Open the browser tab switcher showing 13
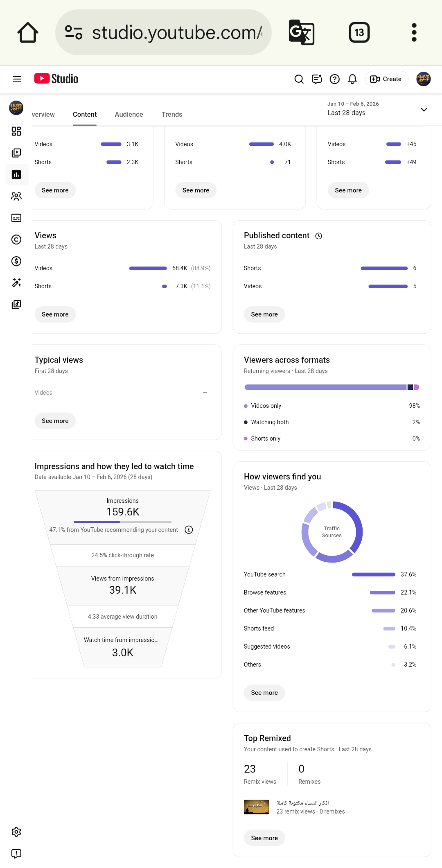Screen dimensions: 442x868 [x=359, y=32]
